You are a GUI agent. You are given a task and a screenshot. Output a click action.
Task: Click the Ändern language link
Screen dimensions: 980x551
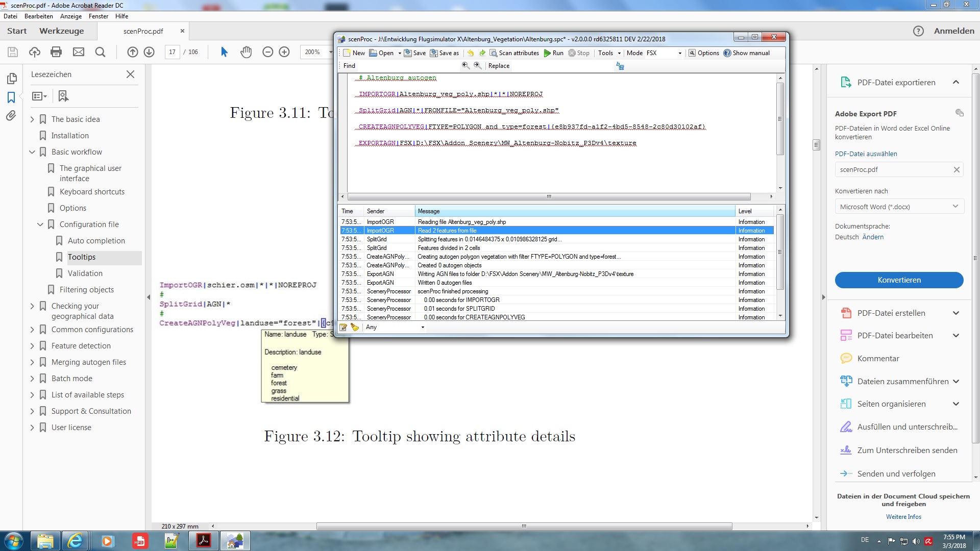(873, 237)
